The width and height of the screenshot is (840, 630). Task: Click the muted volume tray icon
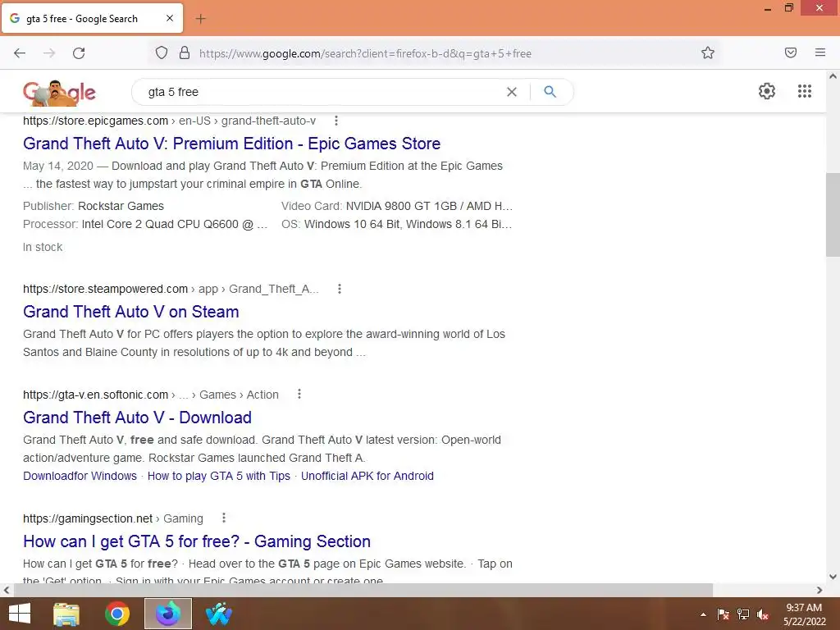pos(763,614)
